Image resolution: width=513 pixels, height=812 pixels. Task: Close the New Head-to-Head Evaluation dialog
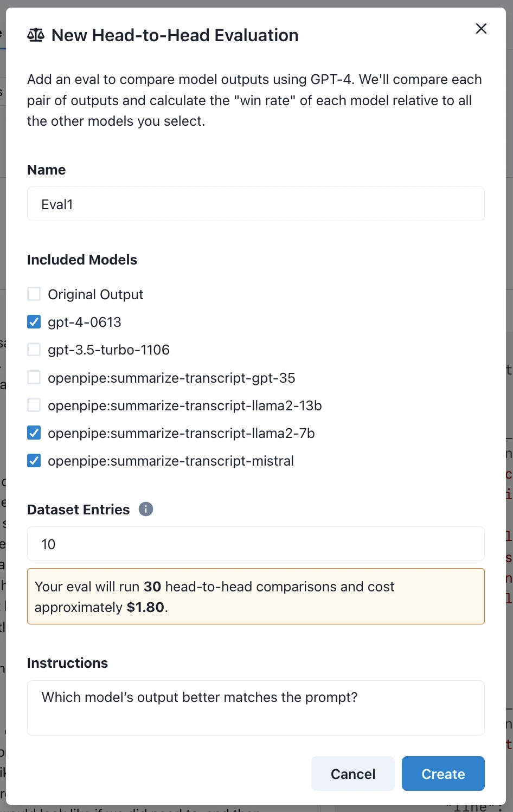(x=481, y=28)
